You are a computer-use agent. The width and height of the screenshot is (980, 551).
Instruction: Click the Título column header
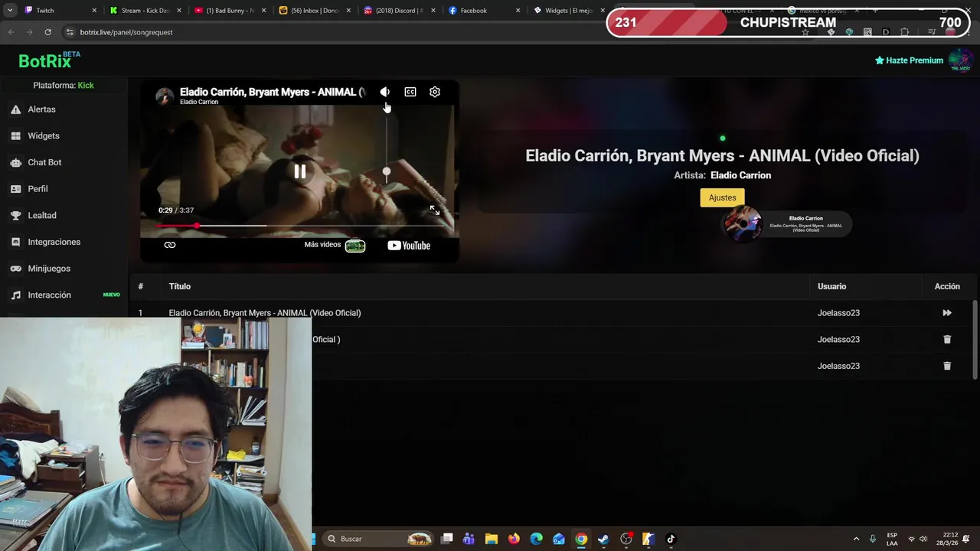point(180,286)
